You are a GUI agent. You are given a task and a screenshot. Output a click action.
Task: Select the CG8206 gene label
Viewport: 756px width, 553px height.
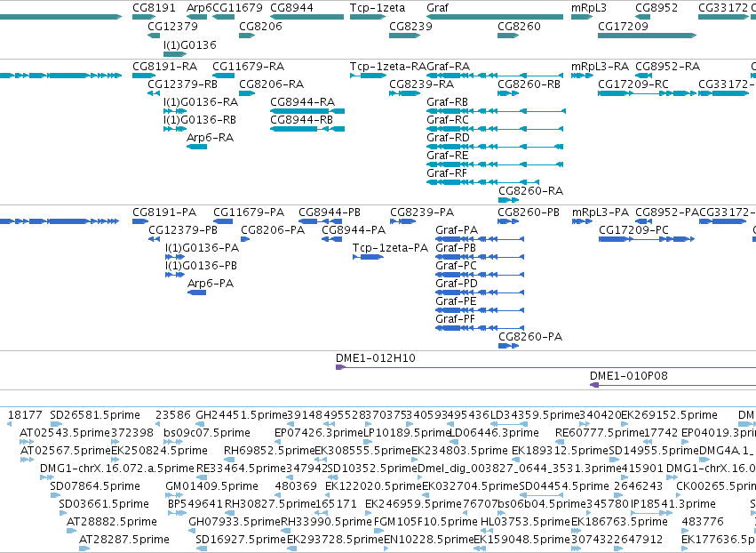(x=261, y=26)
